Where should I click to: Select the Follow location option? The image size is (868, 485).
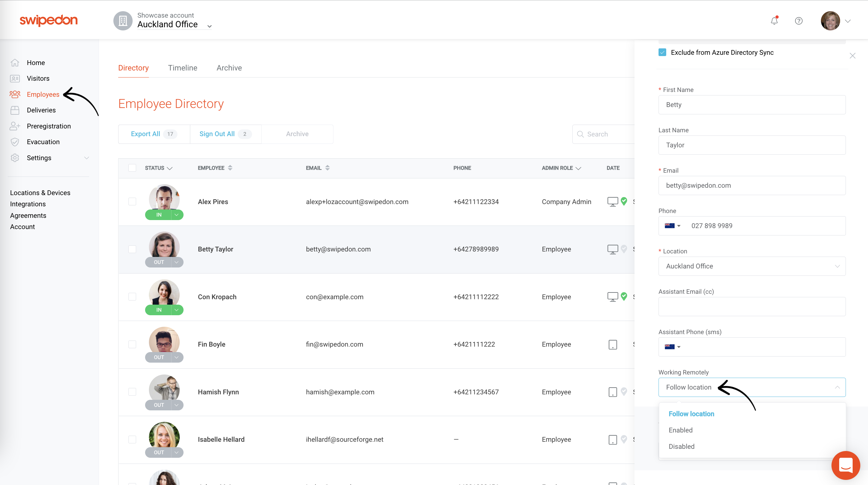tap(691, 414)
